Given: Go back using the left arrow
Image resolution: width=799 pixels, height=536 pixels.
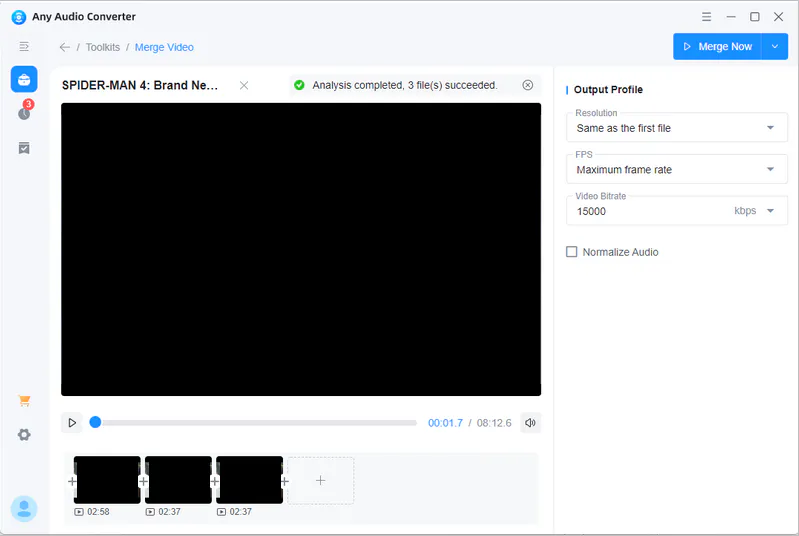Looking at the screenshot, I should [64, 47].
